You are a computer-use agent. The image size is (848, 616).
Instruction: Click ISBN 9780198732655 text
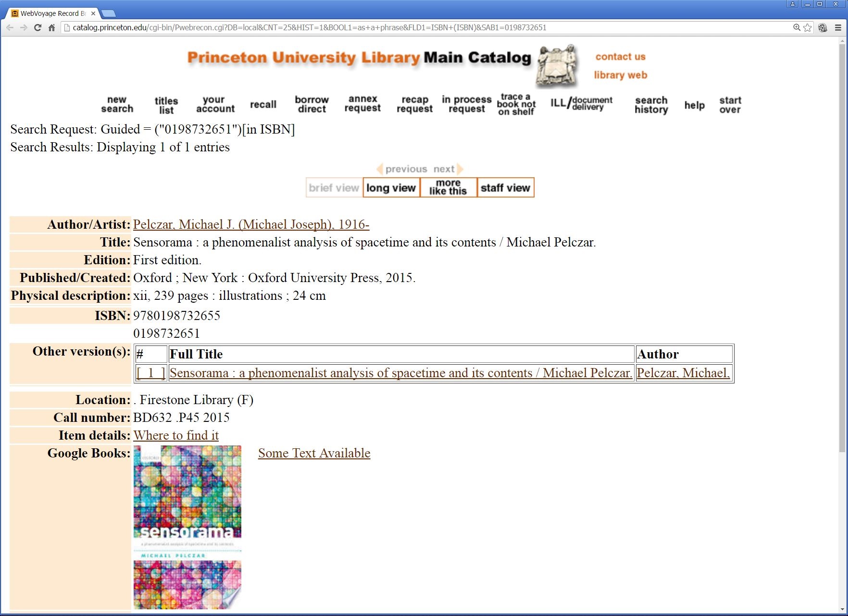176,316
